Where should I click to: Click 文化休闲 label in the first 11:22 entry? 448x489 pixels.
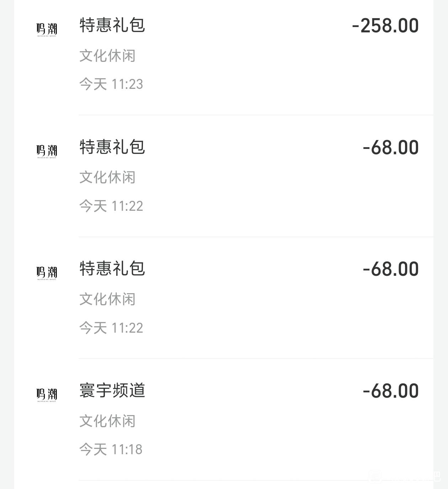107,177
